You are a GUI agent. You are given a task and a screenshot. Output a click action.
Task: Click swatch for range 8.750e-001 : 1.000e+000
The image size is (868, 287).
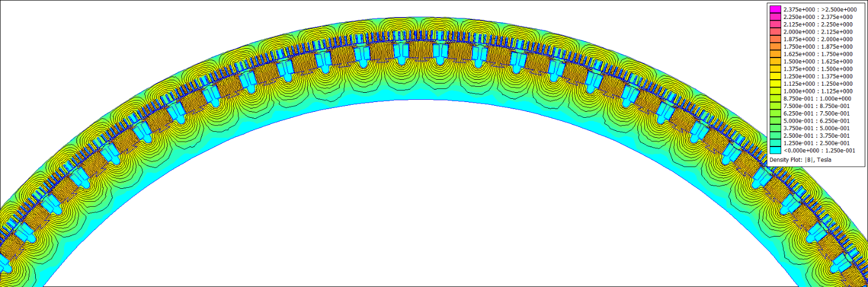[775, 98]
